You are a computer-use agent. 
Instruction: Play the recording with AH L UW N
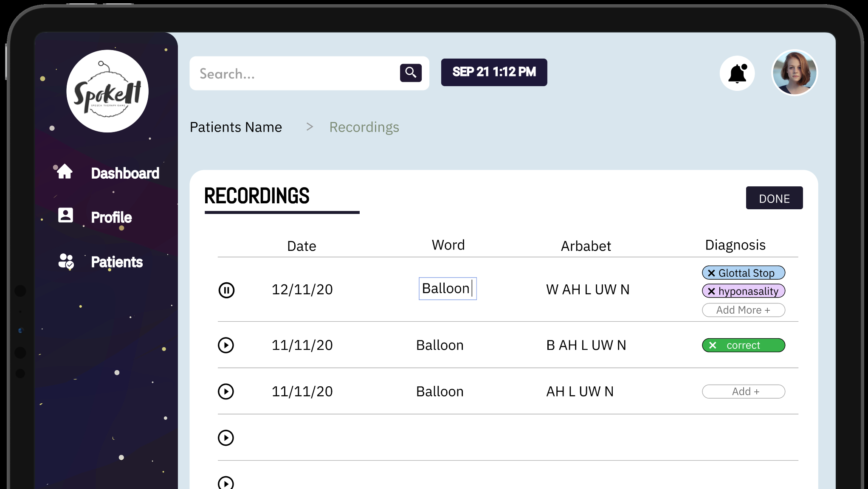[x=226, y=391]
